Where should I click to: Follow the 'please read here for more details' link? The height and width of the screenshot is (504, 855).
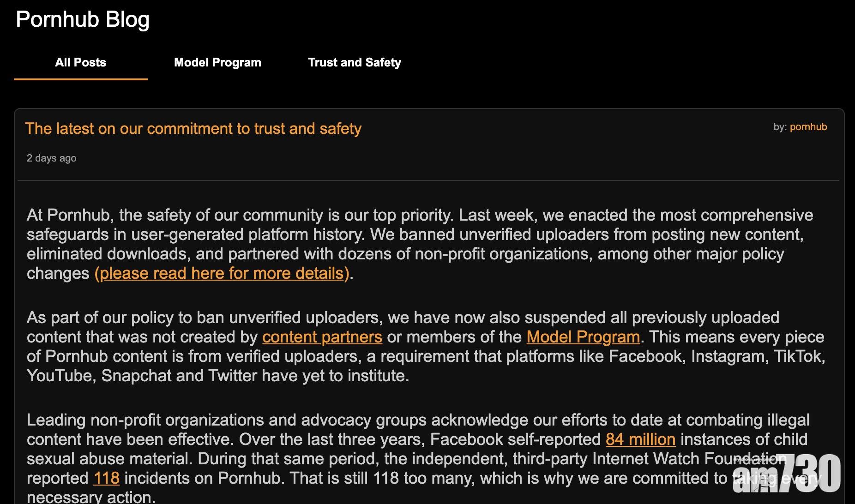tap(222, 273)
